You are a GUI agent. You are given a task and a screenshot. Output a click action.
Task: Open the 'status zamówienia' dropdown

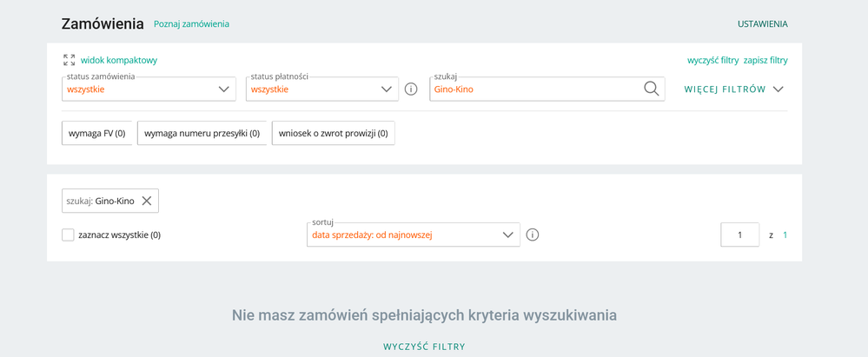click(x=149, y=89)
